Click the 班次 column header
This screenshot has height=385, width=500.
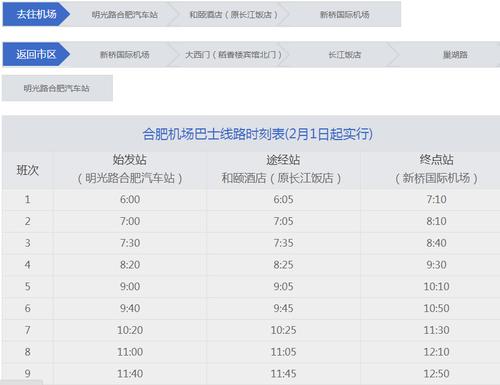pyautogui.click(x=28, y=170)
